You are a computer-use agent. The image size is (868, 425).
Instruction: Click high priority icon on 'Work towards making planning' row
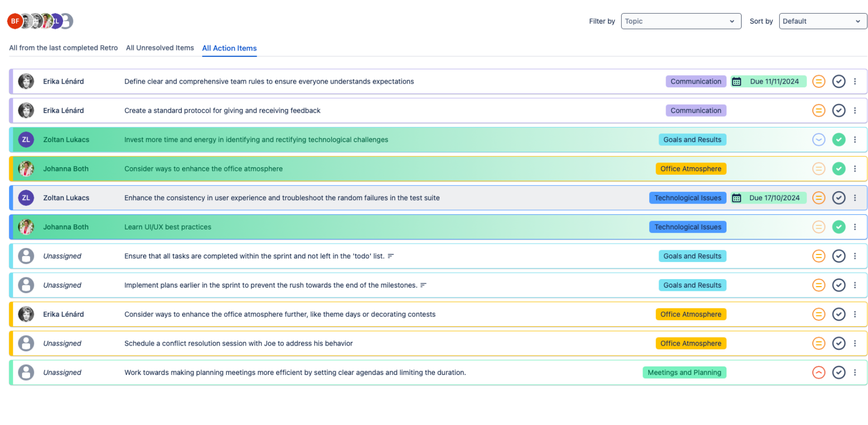click(x=818, y=373)
